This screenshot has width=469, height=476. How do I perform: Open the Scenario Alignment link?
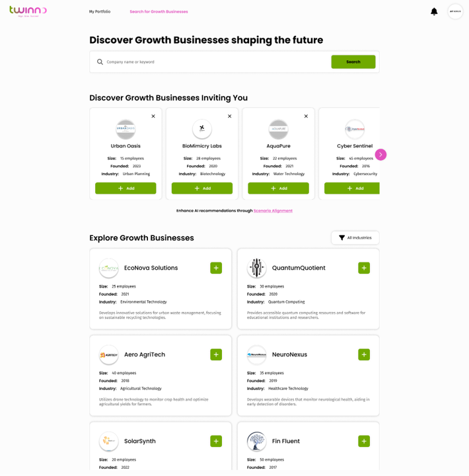(x=273, y=210)
